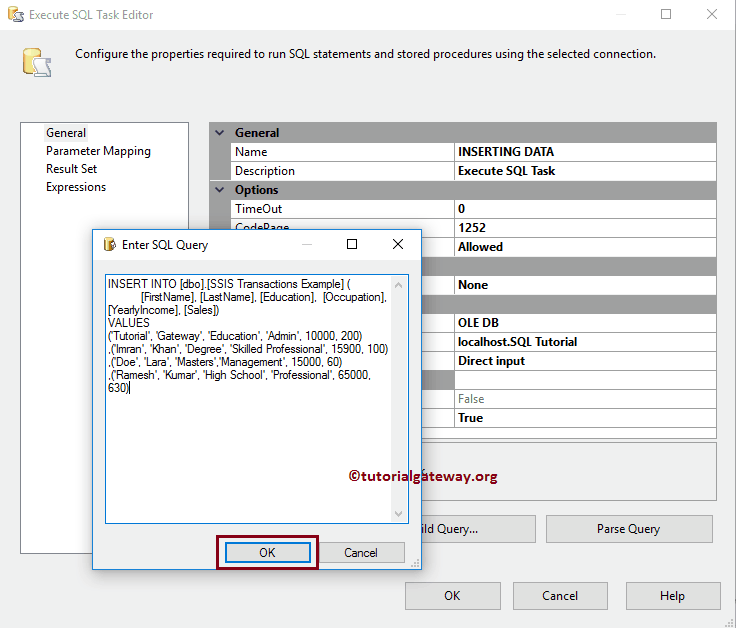
Task: Edit the Name value INSERTING DATA
Action: (585, 152)
